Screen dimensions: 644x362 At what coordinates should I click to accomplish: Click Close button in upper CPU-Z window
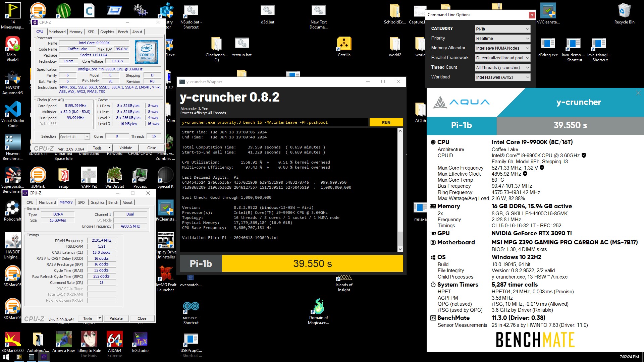click(152, 148)
